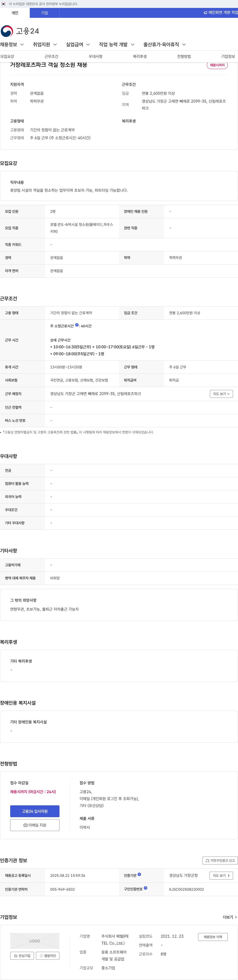Click certification number KJSC002508220002
The image size is (238, 980).
coord(186,889)
